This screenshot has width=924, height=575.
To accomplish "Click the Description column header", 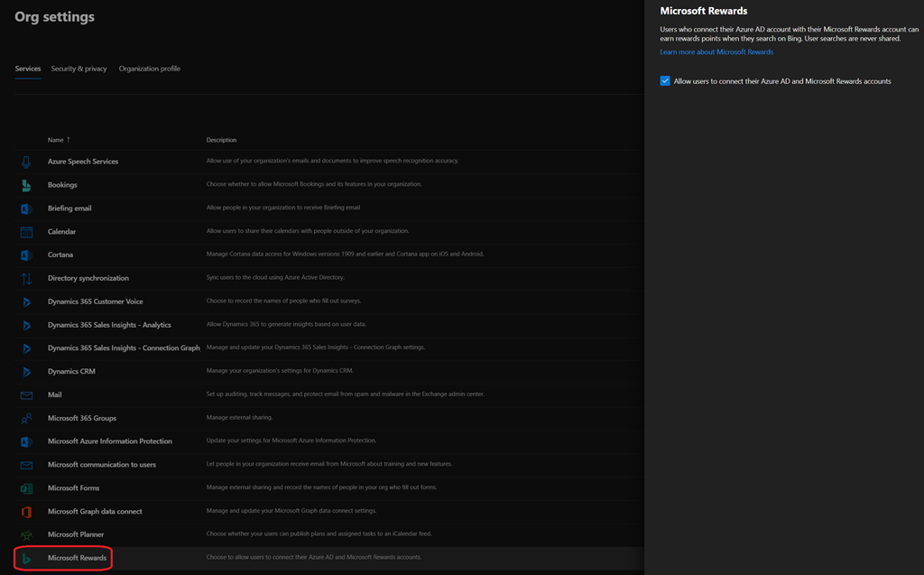I will [x=221, y=140].
